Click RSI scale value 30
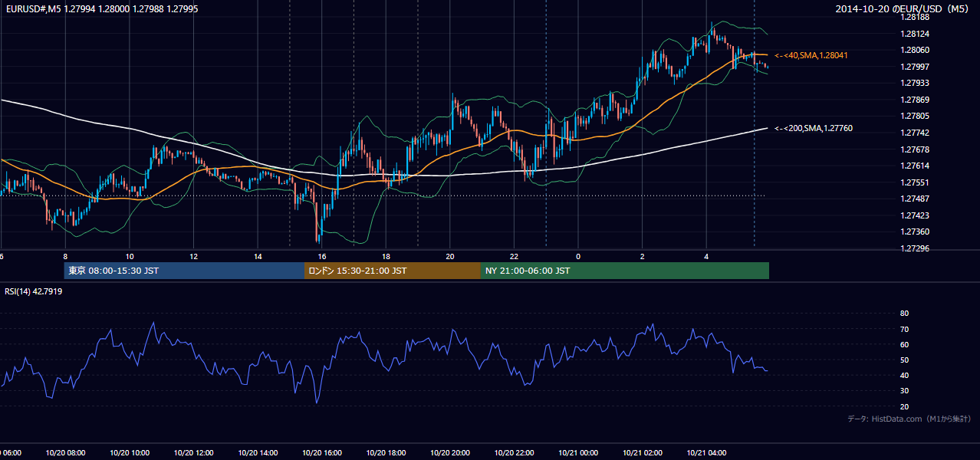This screenshot has width=980, height=460. pyautogui.click(x=904, y=390)
